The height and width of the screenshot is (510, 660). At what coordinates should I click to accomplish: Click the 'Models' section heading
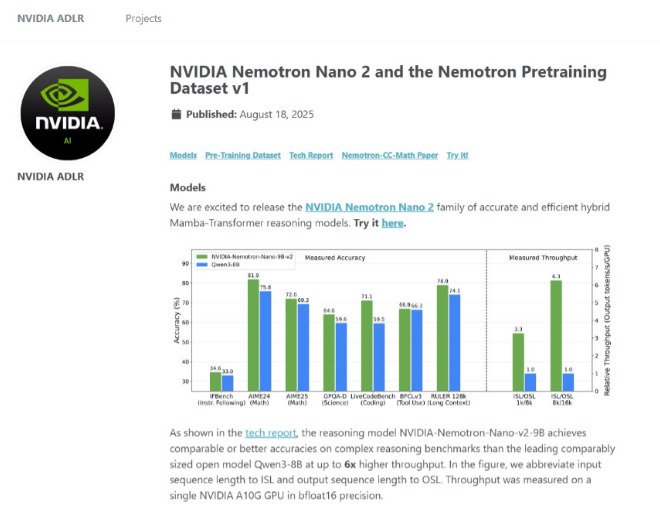(188, 188)
